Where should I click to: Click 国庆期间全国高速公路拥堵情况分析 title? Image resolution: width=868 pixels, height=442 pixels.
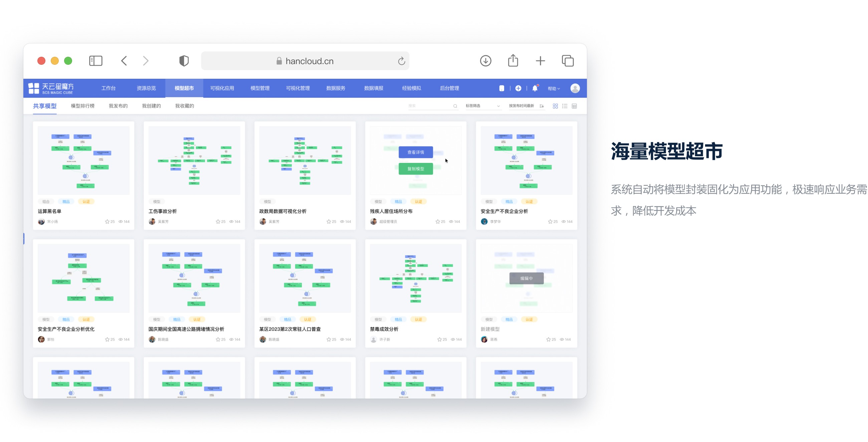(x=186, y=329)
